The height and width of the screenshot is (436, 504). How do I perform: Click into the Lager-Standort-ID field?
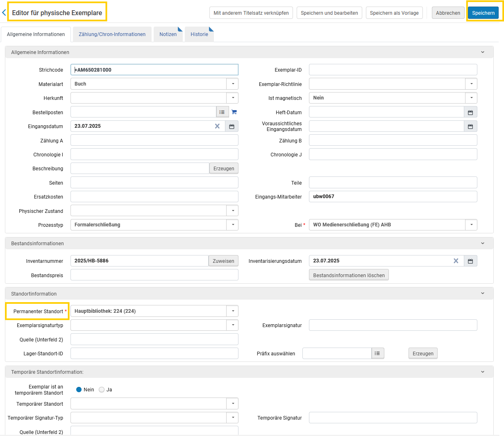pyautogui.click(x=154, y=353)
